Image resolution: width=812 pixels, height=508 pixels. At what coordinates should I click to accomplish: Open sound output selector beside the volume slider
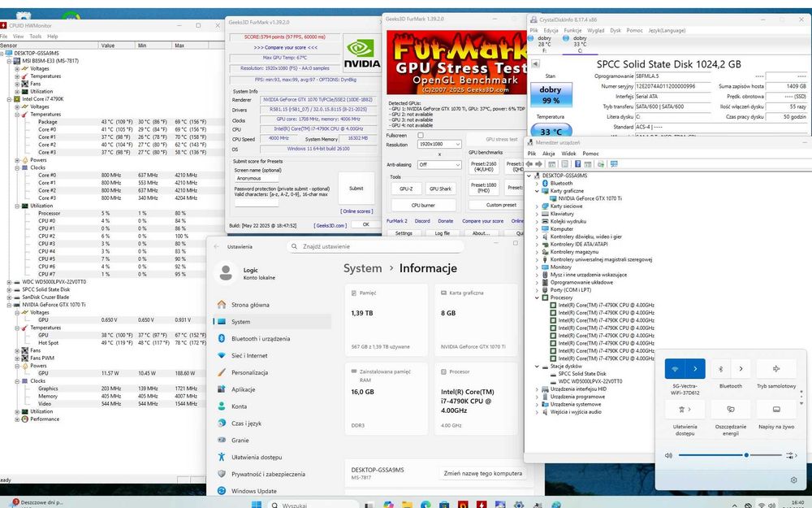tap(791, 455)
